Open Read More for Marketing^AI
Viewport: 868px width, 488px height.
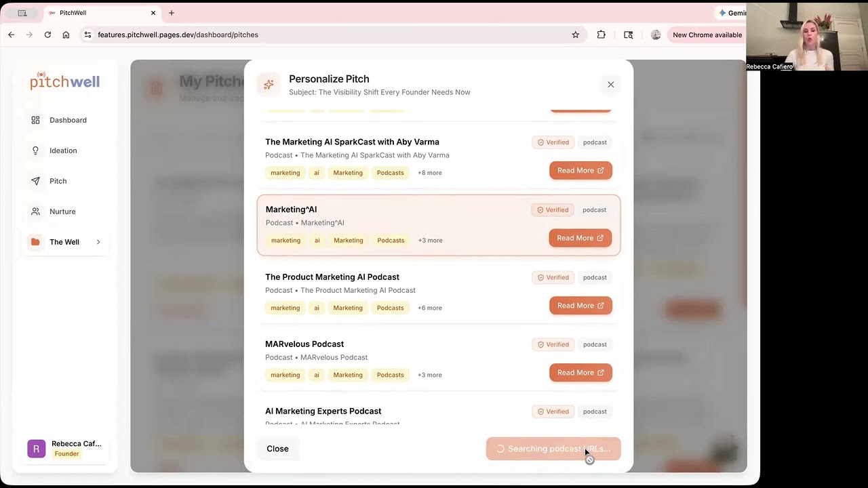point(580,238)
